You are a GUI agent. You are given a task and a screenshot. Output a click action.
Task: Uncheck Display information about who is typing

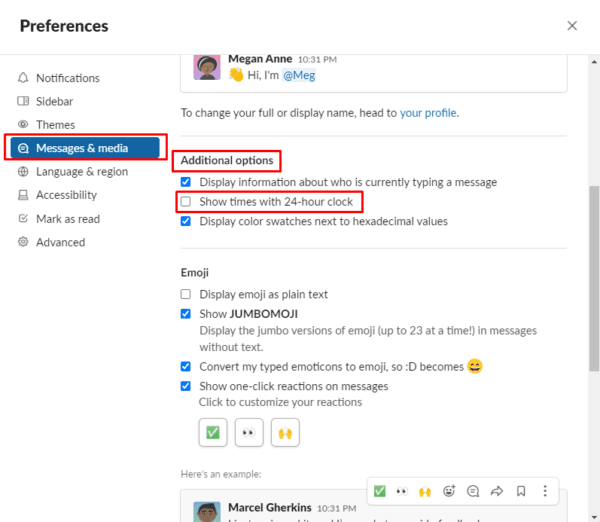coord(186,182)
